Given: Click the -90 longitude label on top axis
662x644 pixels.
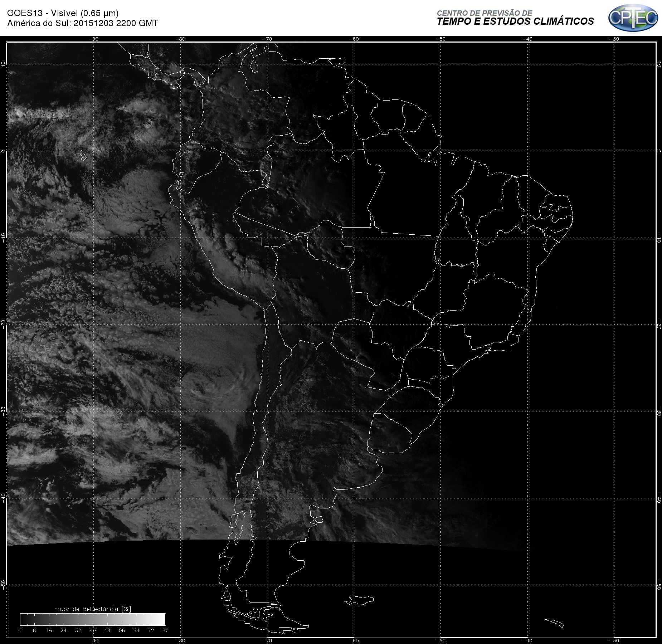Looking at the screenshot, I should pyautogui.click(x=93, y=39).
